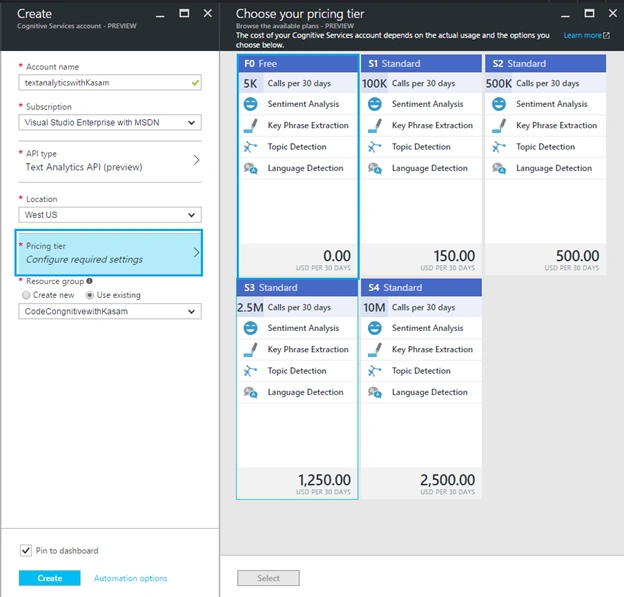Expand the Pricing tier chevron
This screenshot has width=624, height=597.
196,252
